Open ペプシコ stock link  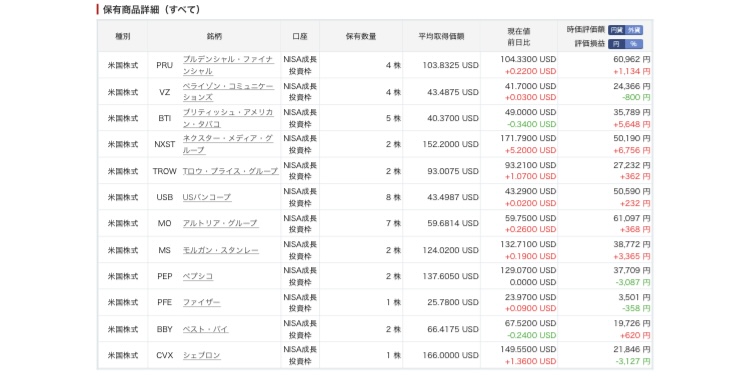198,276
